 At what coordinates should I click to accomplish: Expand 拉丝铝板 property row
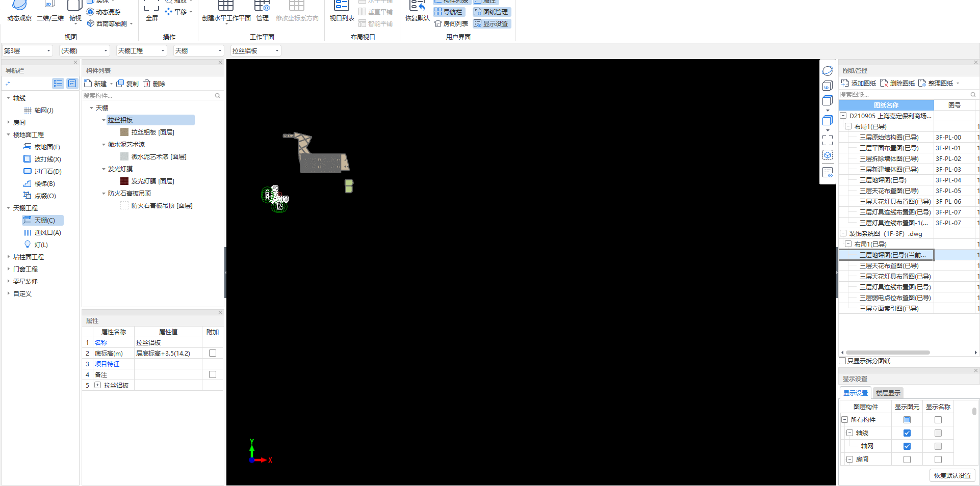tap(97, 385)
